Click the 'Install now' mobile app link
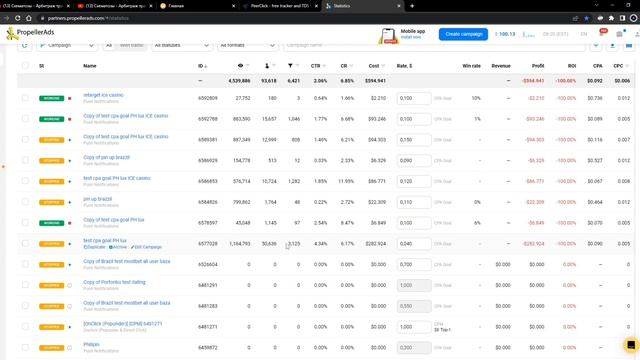Viewport: 640px width, 360px height. tap(410, 37)
